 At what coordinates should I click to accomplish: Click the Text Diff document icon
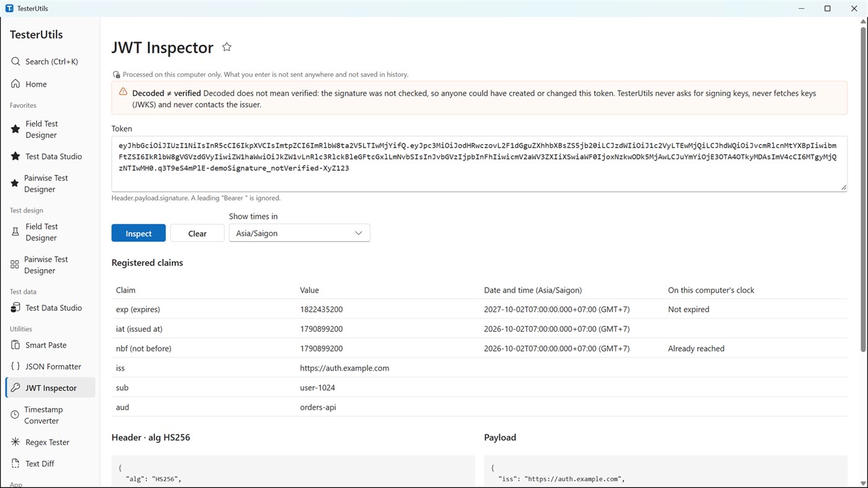pos(16,463)
